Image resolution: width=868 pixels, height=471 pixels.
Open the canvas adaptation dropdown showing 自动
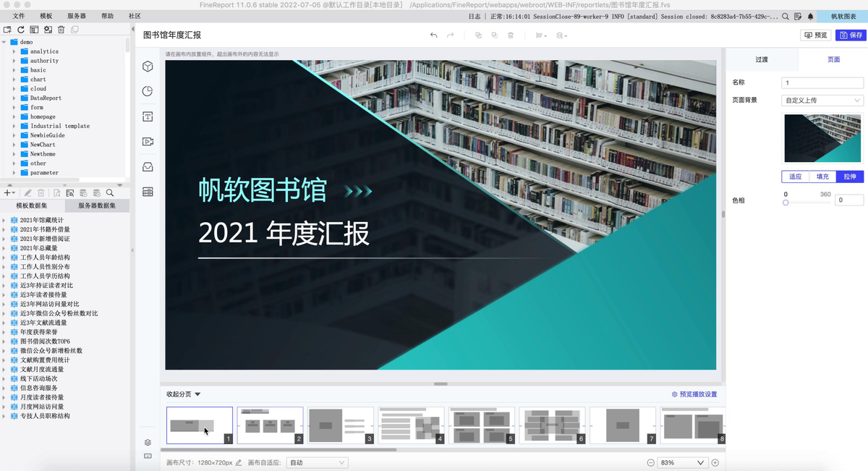pyautogui.click(x=317, y=462)
